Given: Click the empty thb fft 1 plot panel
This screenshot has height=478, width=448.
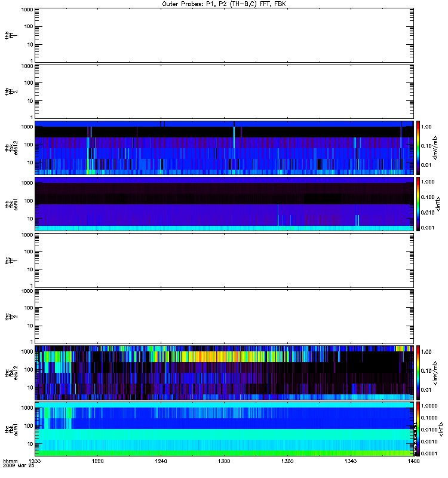Looking at the screenshot, I should pyautogui.click(x=224, y=35).
